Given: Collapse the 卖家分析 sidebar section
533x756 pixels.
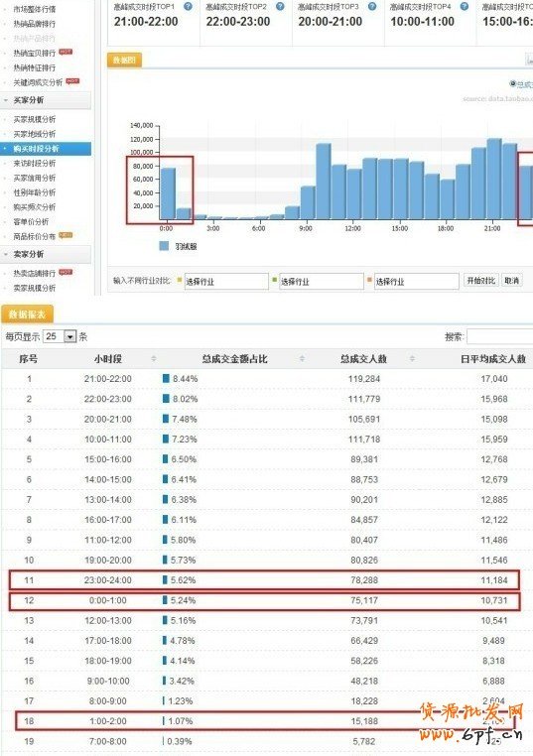Looking at the screenshot, I should pos(46,254).
